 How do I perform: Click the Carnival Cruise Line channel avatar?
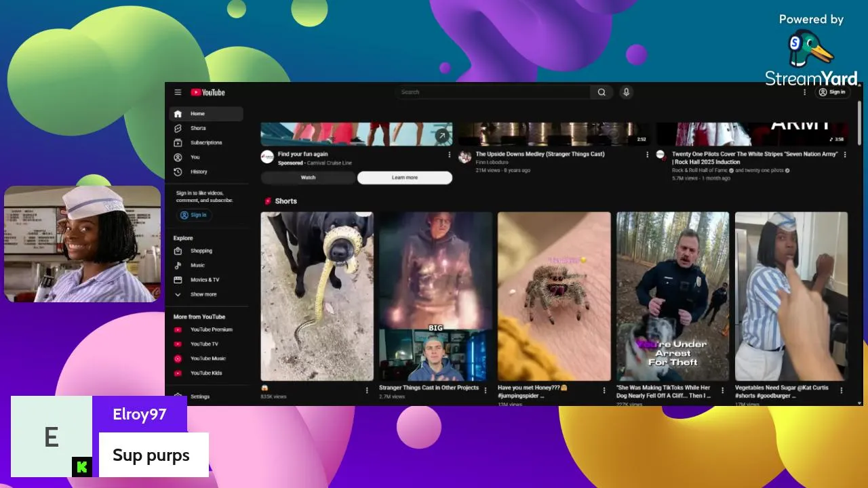point(267,157)
